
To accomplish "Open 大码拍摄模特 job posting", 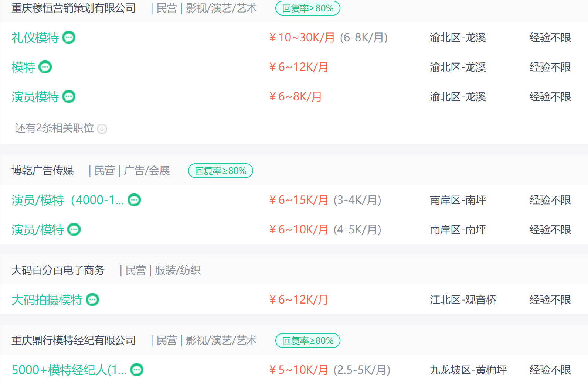I will coord(47,300).
